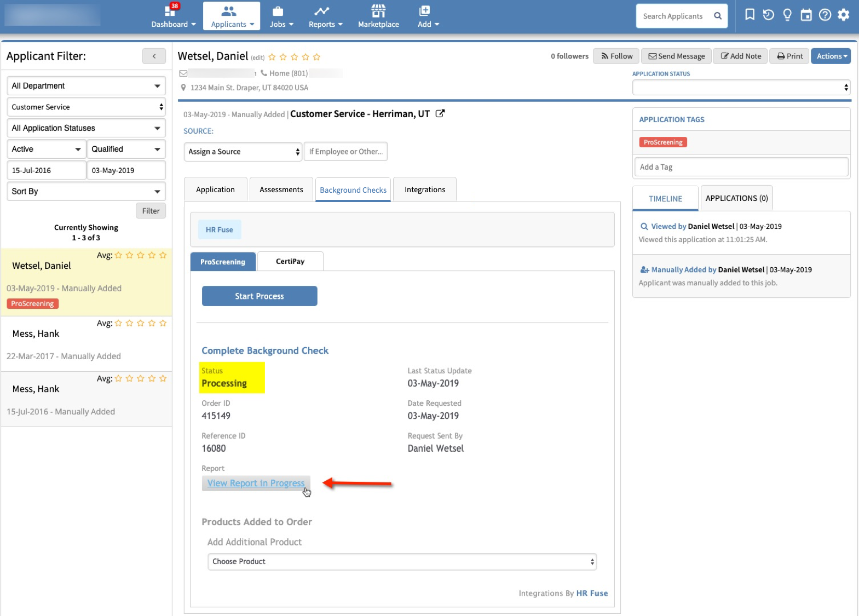
Task: Open the settings gear icon
Action: pos(843,15)
